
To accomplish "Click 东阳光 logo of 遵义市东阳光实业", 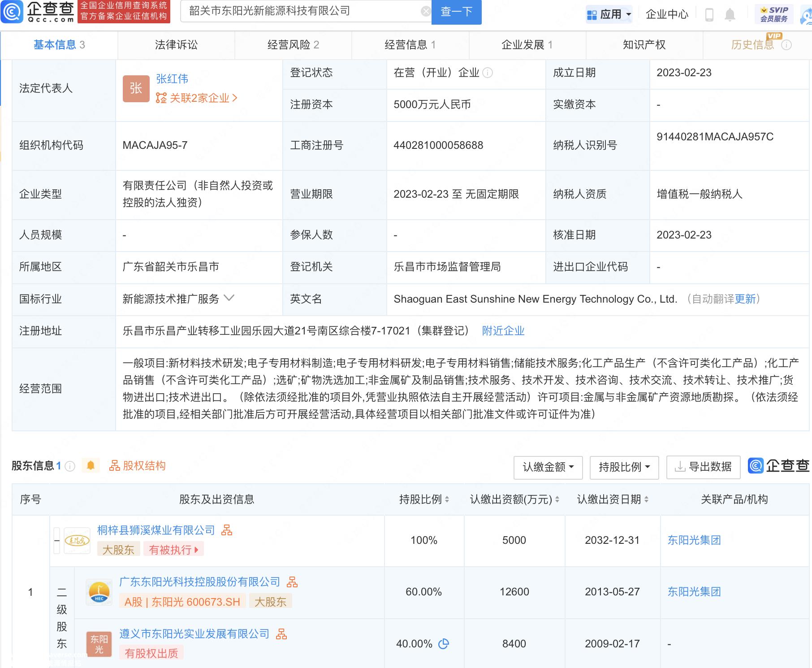I will 99,644.
